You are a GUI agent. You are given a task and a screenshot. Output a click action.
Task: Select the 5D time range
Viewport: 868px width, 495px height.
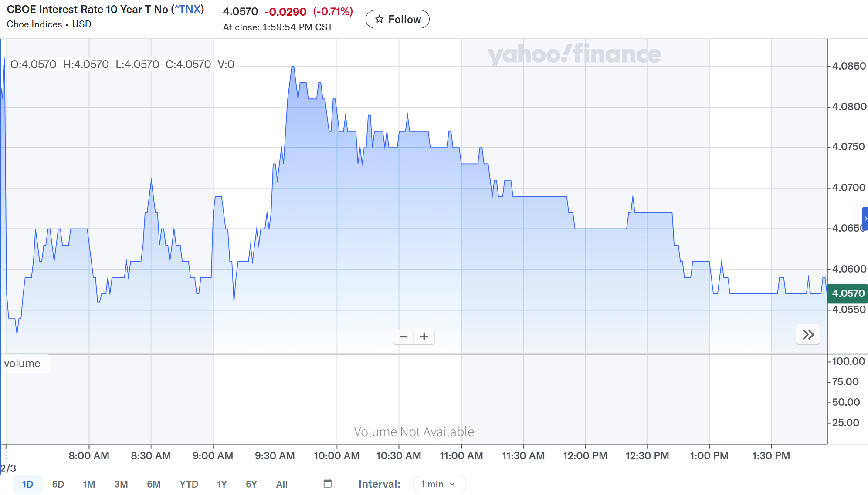(58, 484)
